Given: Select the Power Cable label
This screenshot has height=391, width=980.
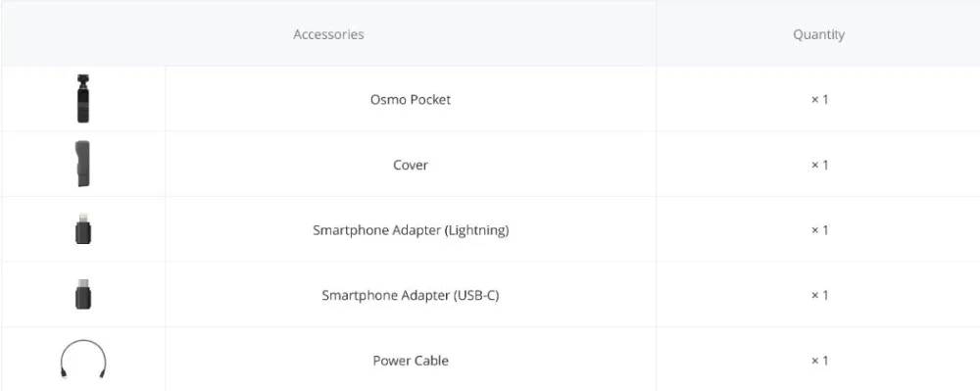Looking at the screenshot, I should tap(411, 361).
